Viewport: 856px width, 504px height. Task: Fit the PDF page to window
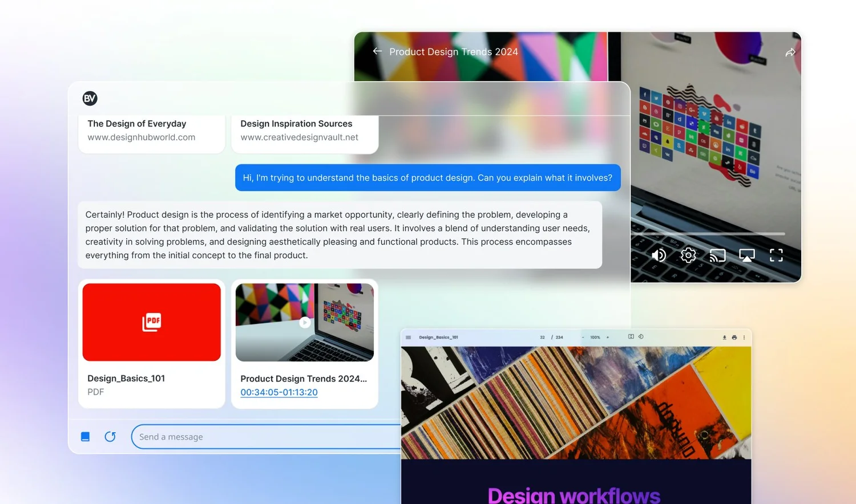tap(631, 337)
